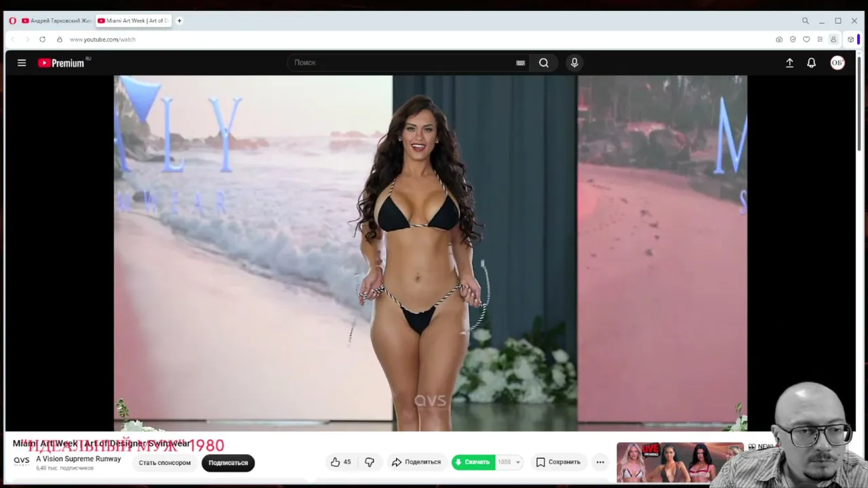This screenshot has height=488, width=868.
Task: Open the ad blocker shield icon
Action: click(793, 39)
